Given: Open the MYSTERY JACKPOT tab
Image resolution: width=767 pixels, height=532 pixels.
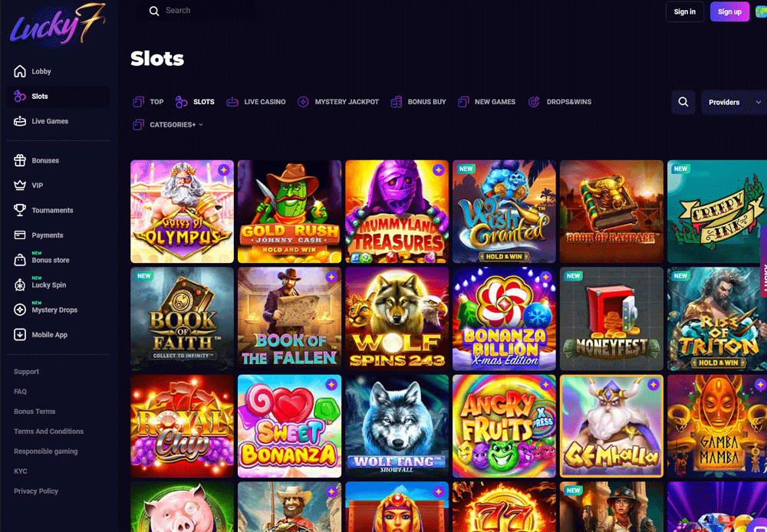Looking at the screenshot, I should coord(338,102).
